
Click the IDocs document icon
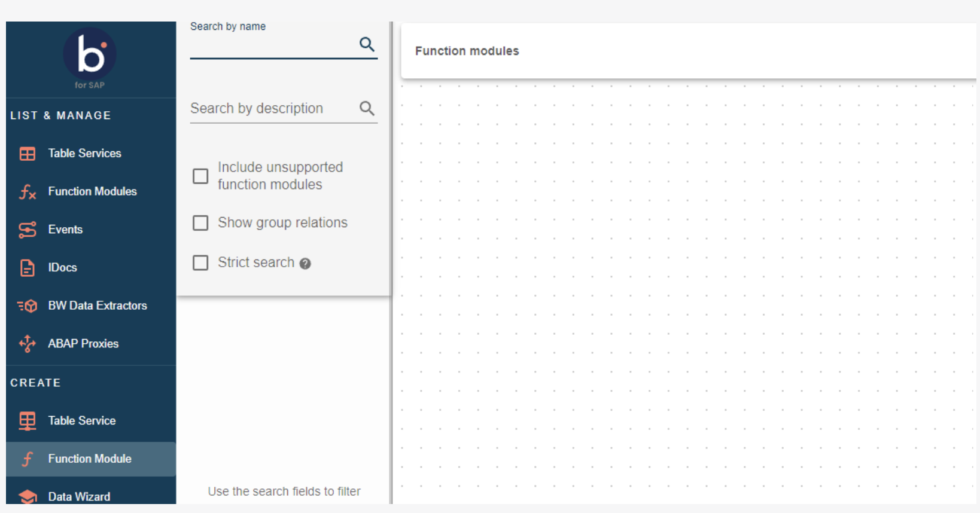click(x=28, y=268)
